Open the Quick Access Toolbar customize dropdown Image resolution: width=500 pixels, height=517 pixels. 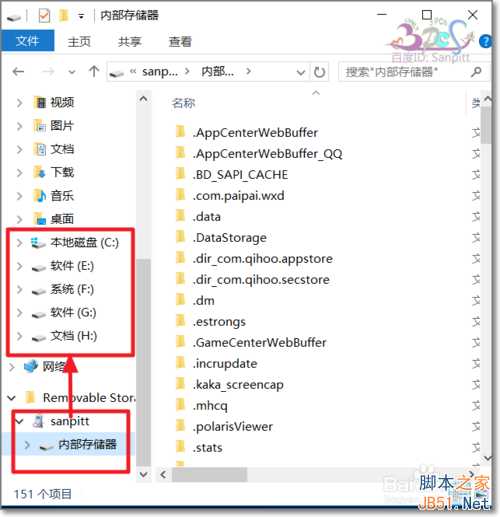tap(81, 16)
